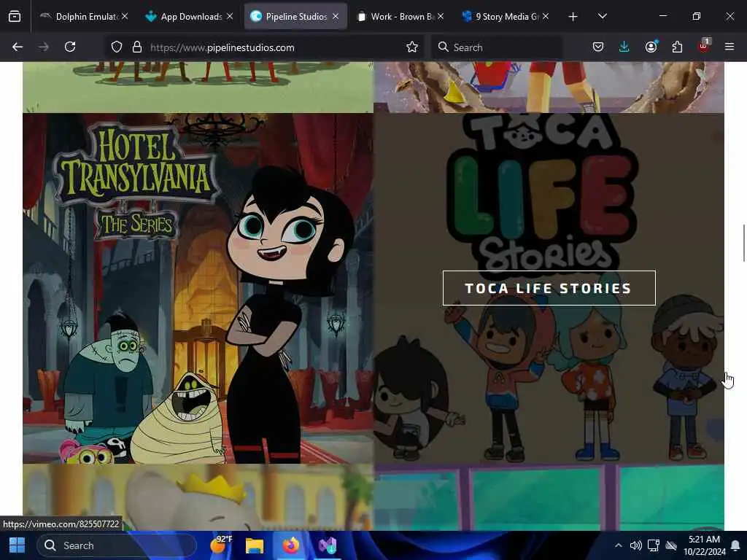Go back to previous page
The image size is (747, 560).
pos(18,47)
